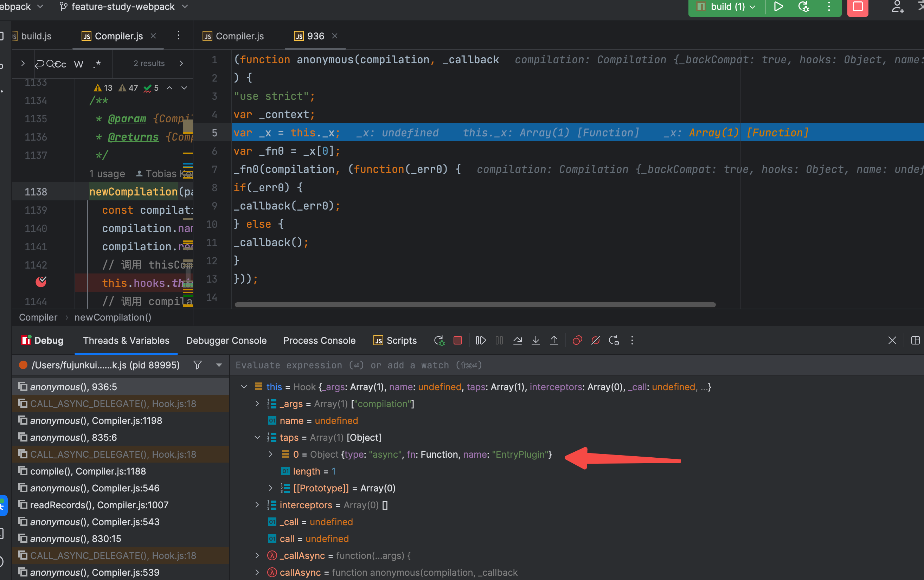Toggle the breakpoint on this.hooks line
The width and height of the screenshot is (924, 580).
coord(41,282)
